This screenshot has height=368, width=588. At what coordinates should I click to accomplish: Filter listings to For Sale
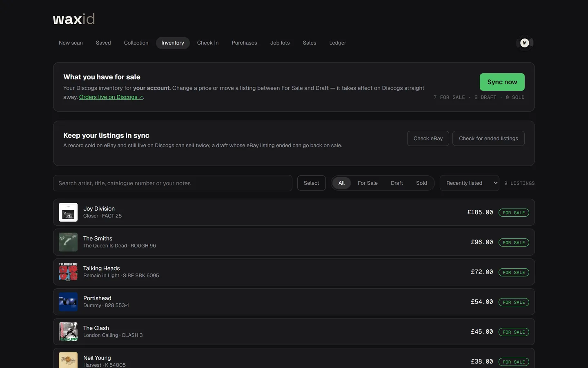(367, 183)
